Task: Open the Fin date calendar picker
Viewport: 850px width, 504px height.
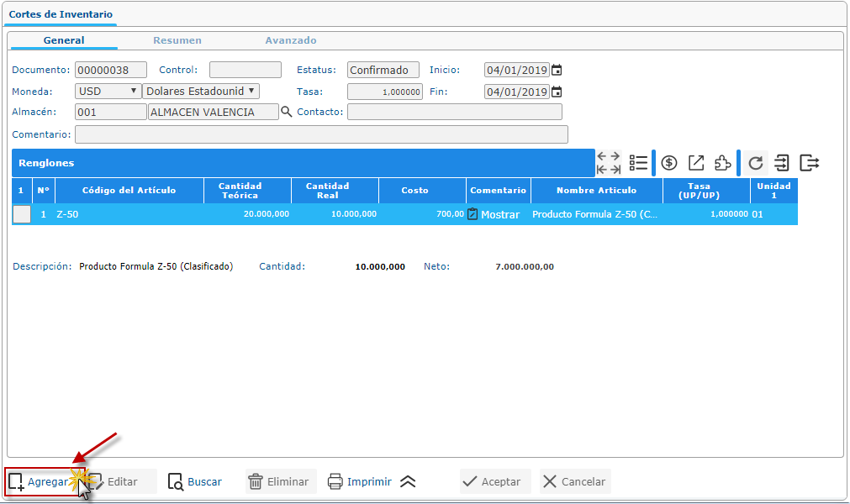Action: pos(556,92)
